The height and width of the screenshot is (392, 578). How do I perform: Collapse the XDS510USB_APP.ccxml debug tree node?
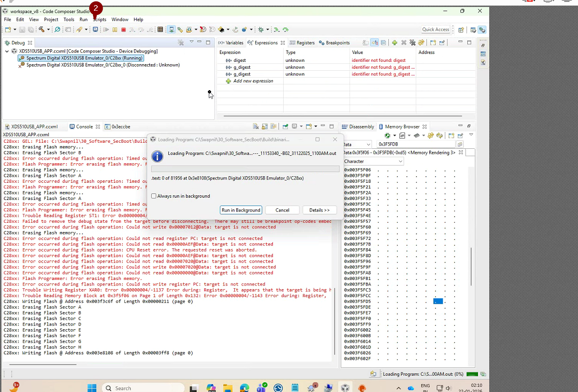[x=7, y=51]
